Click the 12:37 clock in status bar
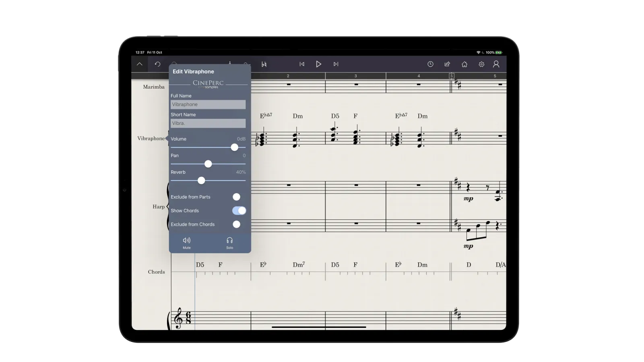 pos(140,52)
